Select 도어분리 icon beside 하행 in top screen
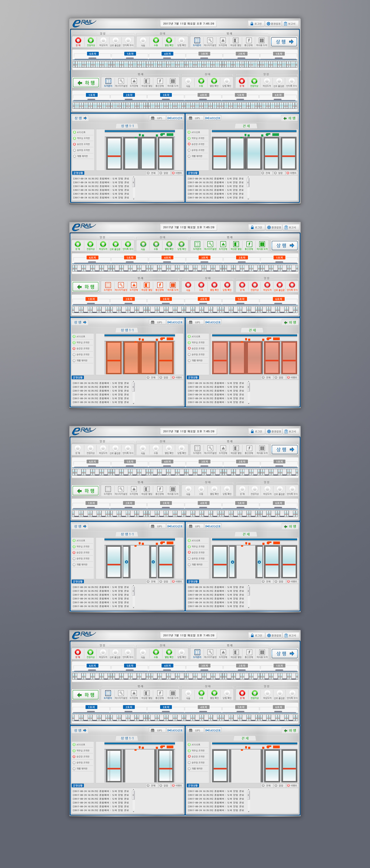370x868 pixels. 108,81
